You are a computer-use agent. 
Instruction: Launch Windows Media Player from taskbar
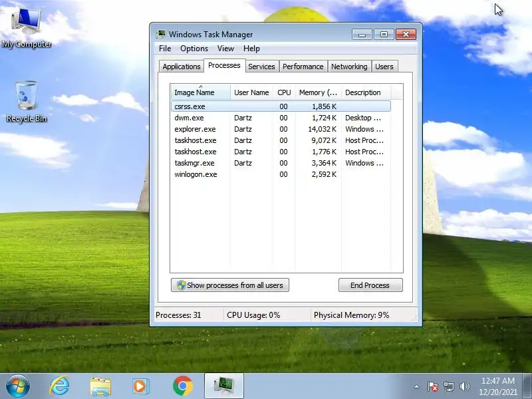click(x=140, y=386)
